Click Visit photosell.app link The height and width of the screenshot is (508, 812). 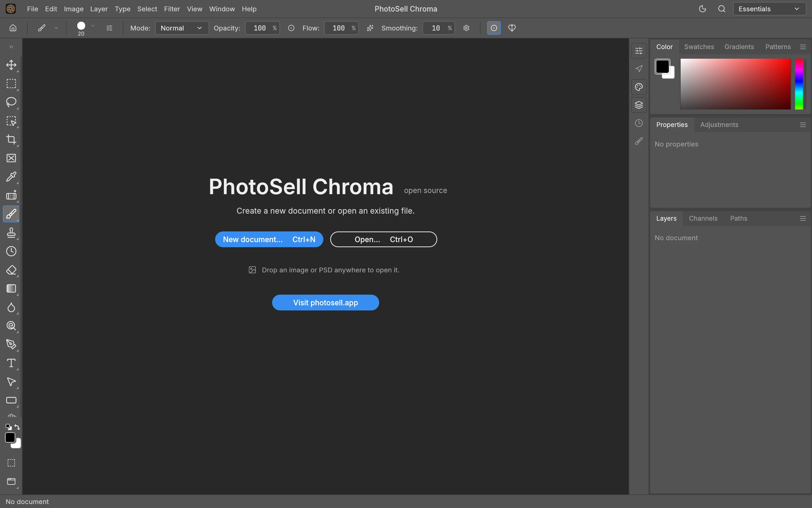pyautogui.click(x=325, y=303)
